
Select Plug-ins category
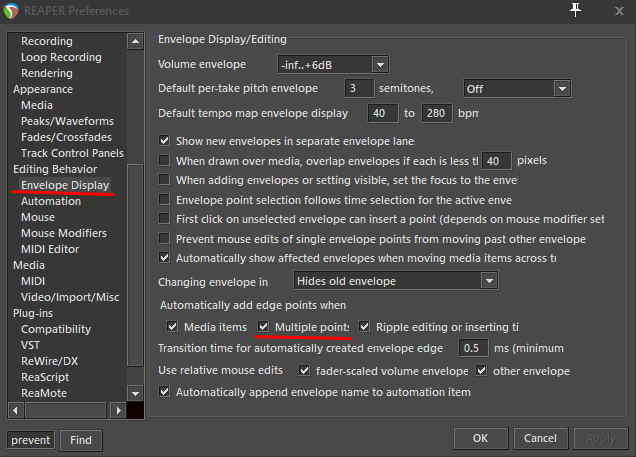[x=33, y=313]
